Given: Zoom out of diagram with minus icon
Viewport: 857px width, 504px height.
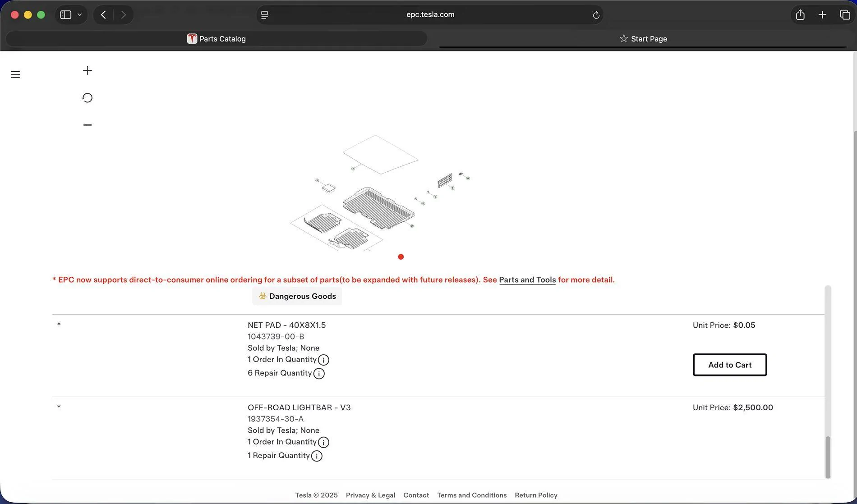Looking at the screenshot, I should click(88, 125).
